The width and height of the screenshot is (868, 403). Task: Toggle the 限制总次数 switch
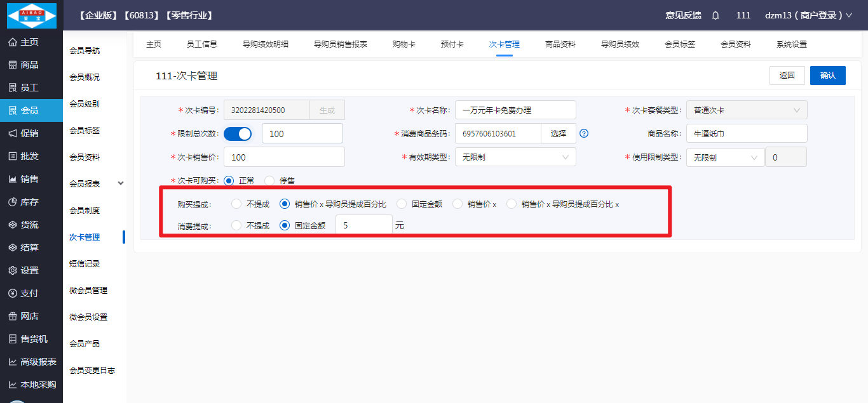pyautogui.click(x=238, y=134)
